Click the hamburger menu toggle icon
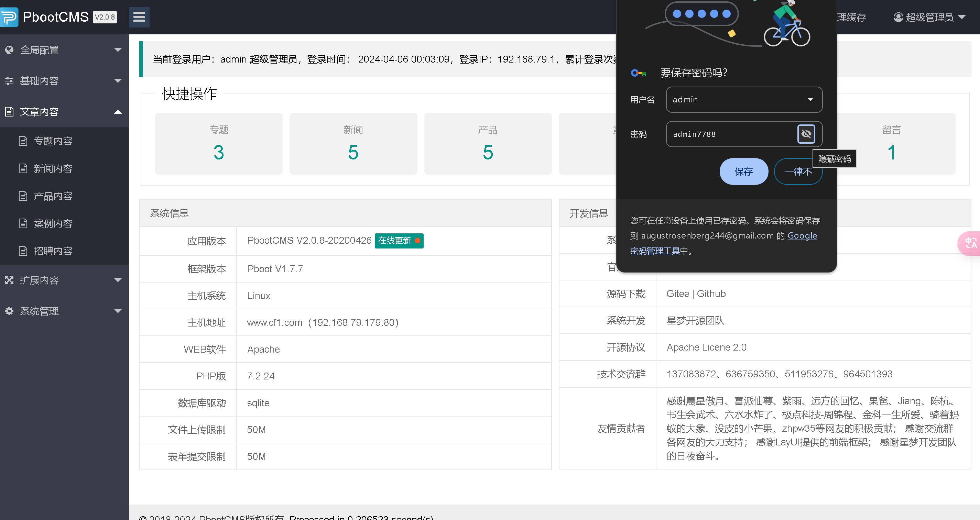 click(x=139, y=17)
